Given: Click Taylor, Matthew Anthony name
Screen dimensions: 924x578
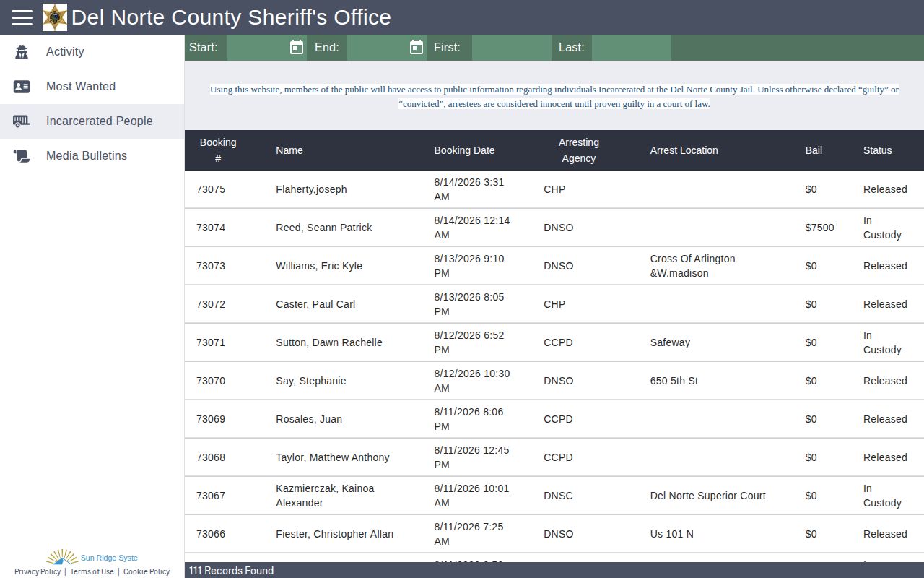Looking at the screenshot, I should [333, 457].
